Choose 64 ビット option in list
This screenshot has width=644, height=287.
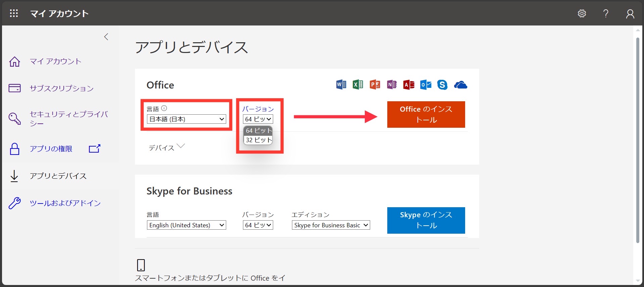(258, 130)
